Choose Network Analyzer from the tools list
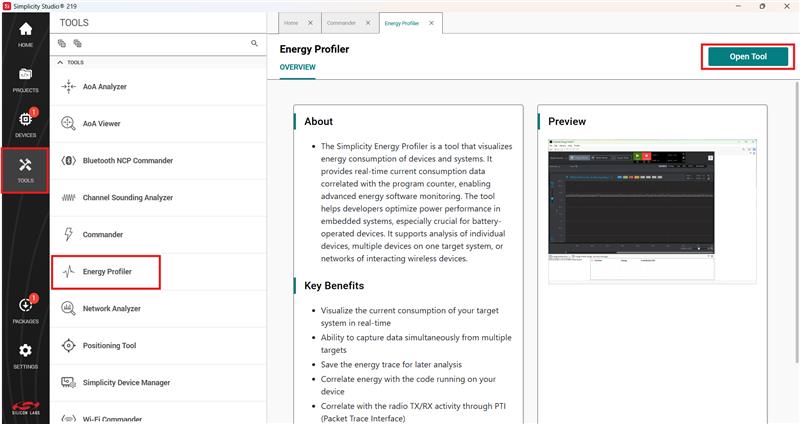The width and height of the screenshot is (800, 424). pyautogui.click(x=111, y=309)
